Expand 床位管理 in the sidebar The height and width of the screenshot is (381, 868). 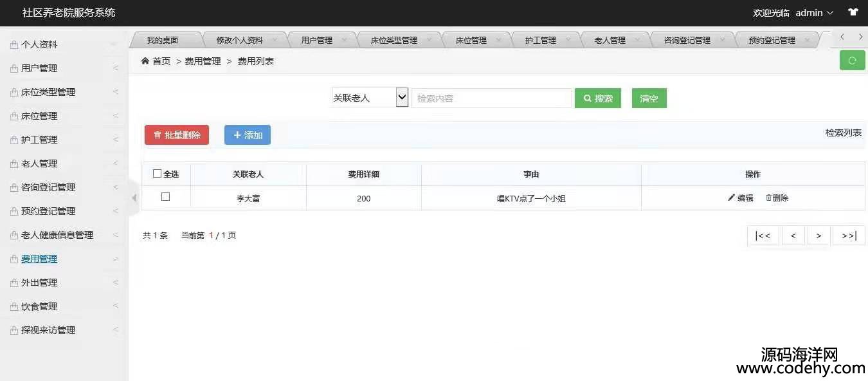[x=39, y=116]
